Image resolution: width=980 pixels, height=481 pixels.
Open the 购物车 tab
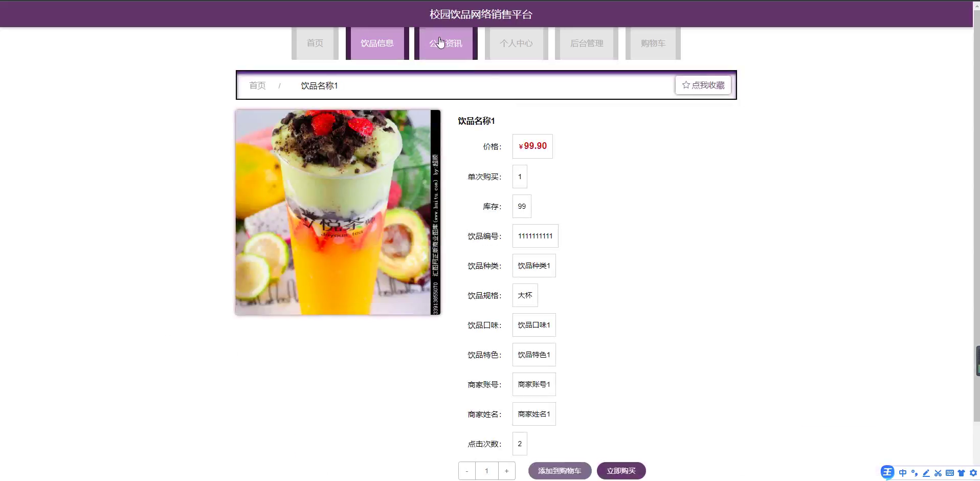[653, 43]
